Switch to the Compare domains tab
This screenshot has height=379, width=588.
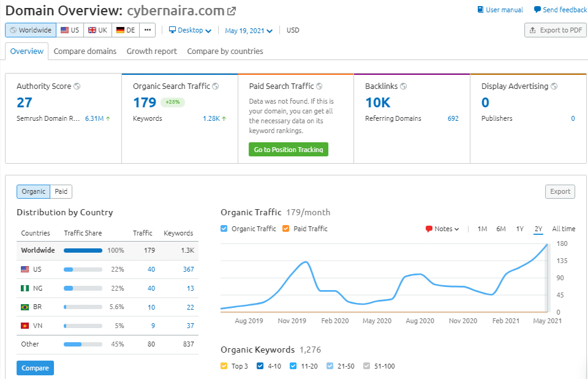pyautogui.click(x=85, y=52)
